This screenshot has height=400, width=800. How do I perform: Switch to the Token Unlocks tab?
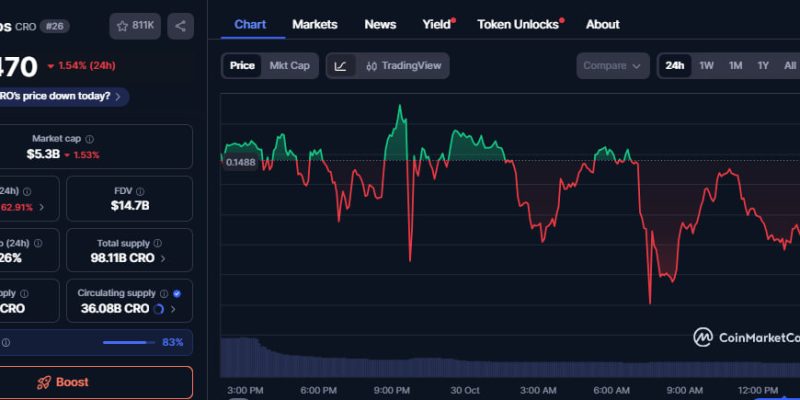518,24
